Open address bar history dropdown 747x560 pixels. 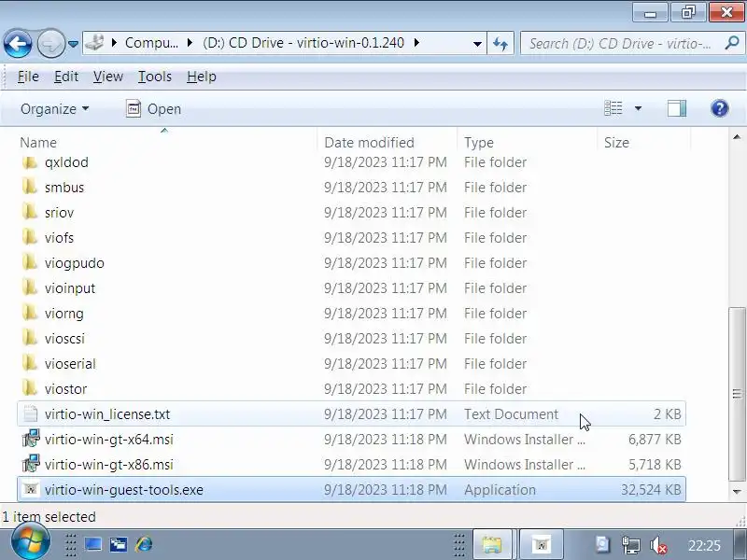click(x=477, y=44)
